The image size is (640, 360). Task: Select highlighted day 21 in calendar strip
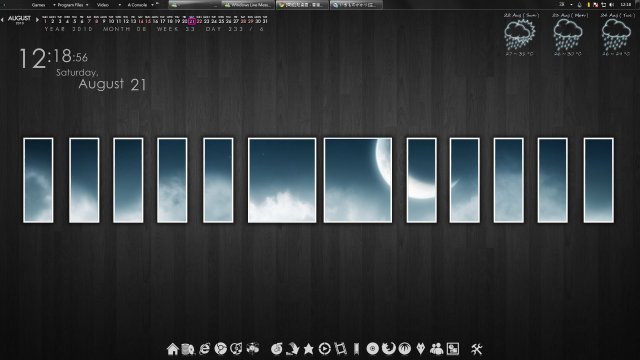click(192, 21)
